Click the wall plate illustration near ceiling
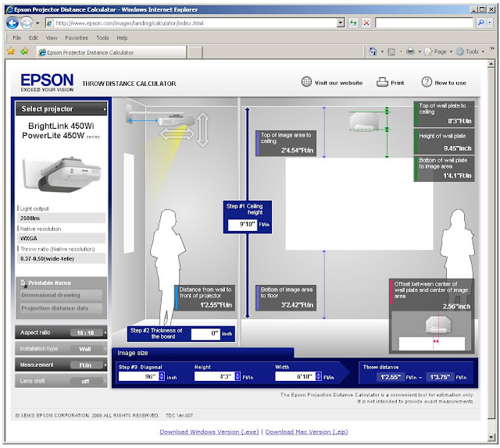Viewport: 500px width, 448px height. point(363,123)
